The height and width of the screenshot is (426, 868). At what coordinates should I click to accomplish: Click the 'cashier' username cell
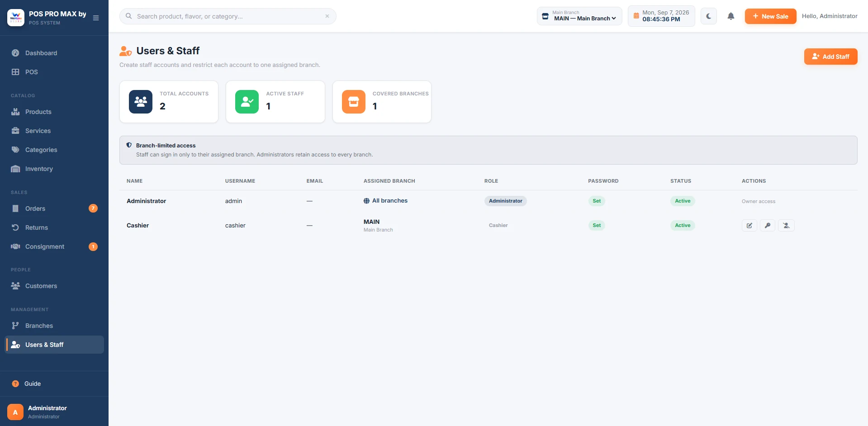click(x=235, y=225)
